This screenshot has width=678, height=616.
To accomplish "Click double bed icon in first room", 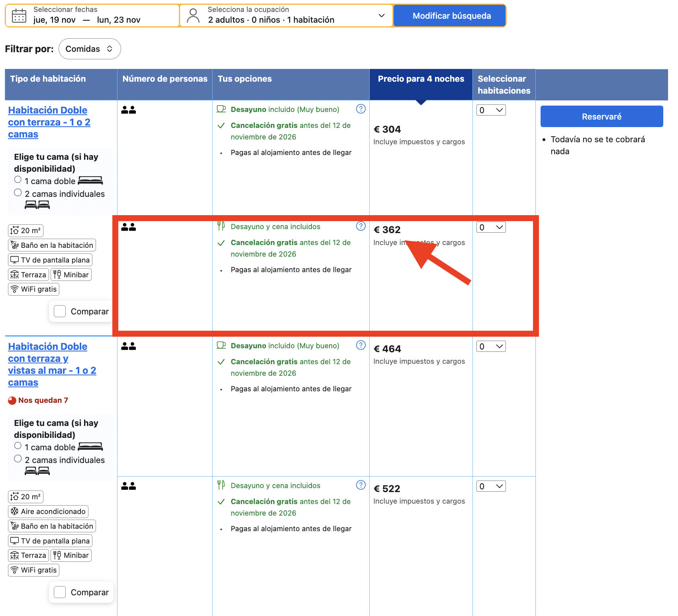I will pyautogui.click(x=90, y=181).
